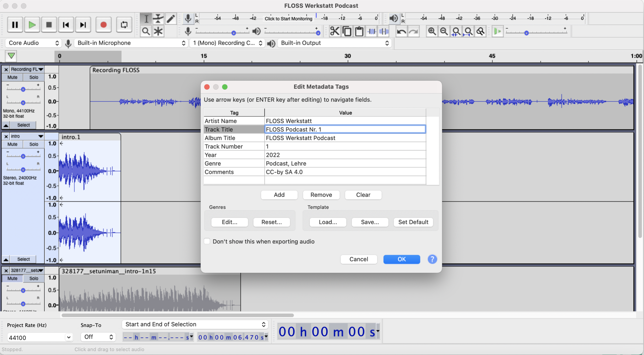This screenshot has width=644, height=355.
Task: Open the Built-in Microphone device dropdown
Action: pos(131,43)
